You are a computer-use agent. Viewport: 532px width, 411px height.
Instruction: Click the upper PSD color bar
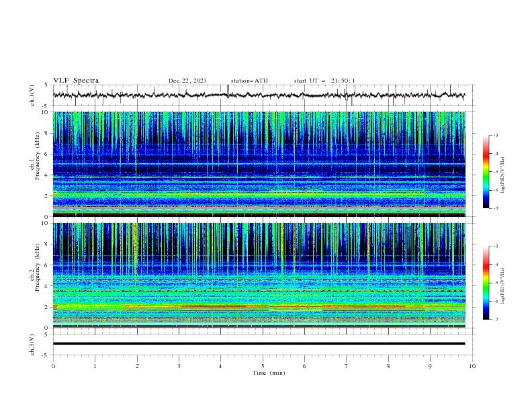(x=486, y=172)
